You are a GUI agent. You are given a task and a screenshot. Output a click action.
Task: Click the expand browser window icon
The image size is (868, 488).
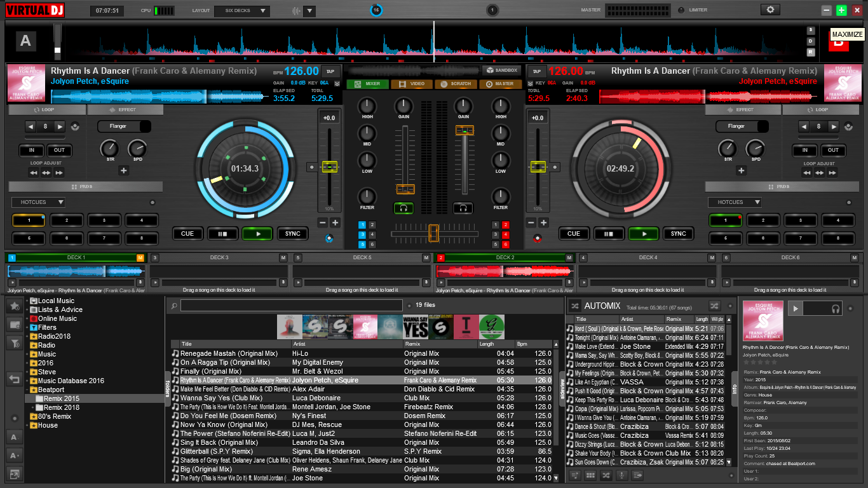tap(14, 473)
